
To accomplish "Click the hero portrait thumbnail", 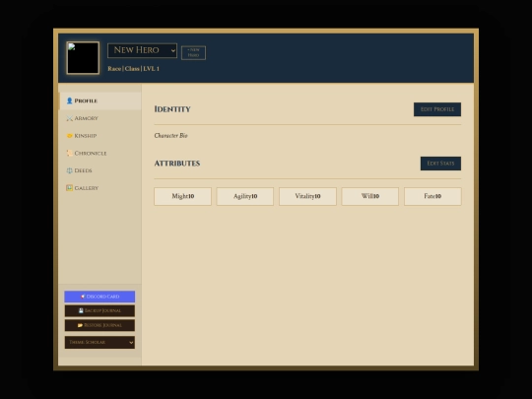I will coord(83,58).
